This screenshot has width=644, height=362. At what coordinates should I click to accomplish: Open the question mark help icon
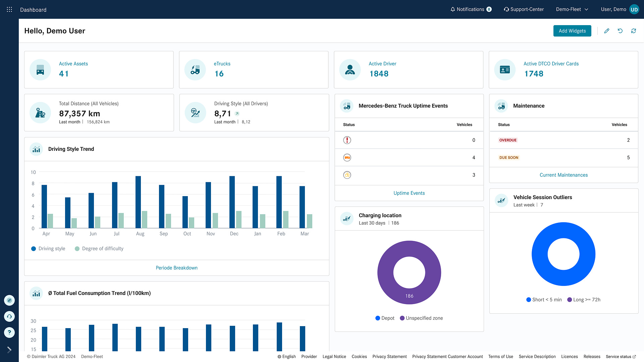(x=9, y=333)
